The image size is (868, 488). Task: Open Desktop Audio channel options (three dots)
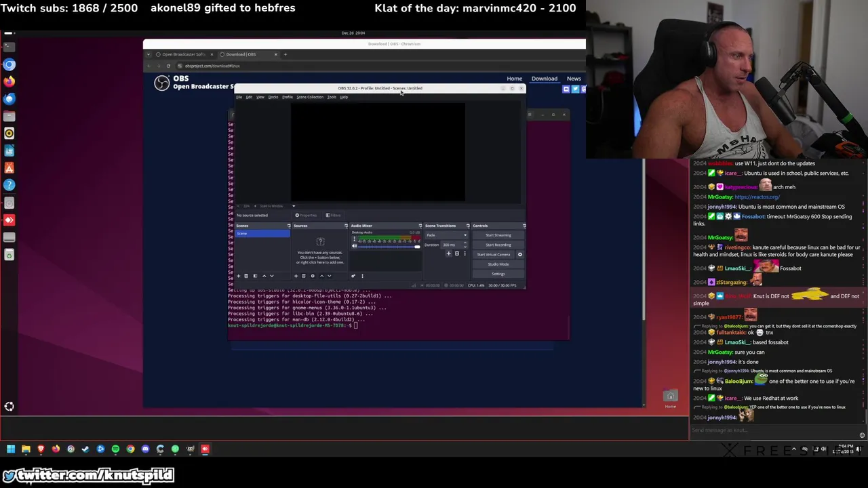(354, 239)
